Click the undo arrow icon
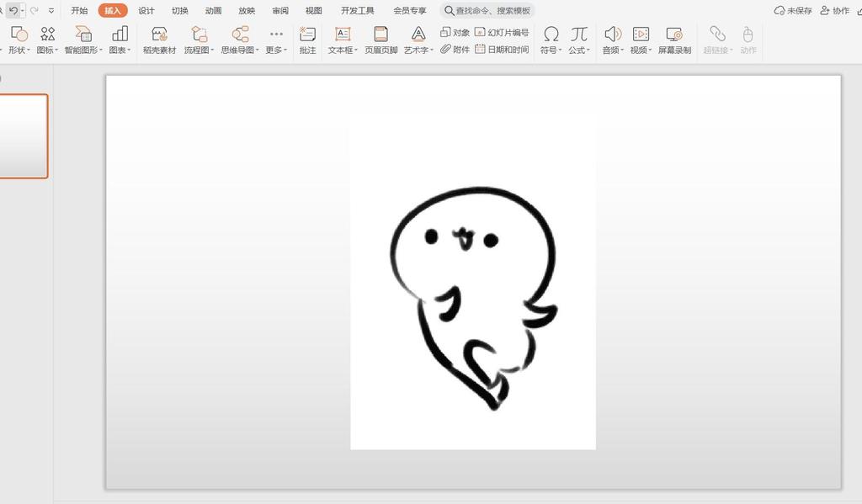 tap(13, 11)
